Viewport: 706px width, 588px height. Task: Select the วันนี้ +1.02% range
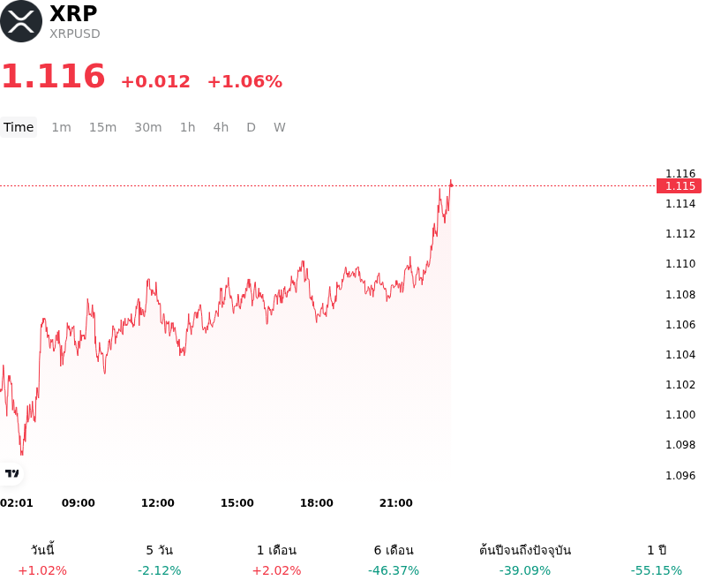pyautogui.click(x=42, y=560)
